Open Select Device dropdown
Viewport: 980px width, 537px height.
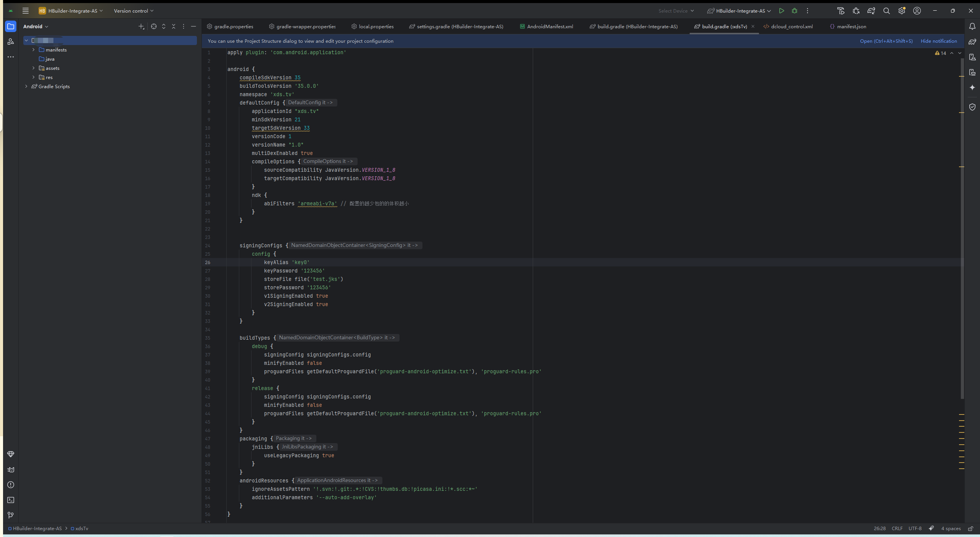676,11
